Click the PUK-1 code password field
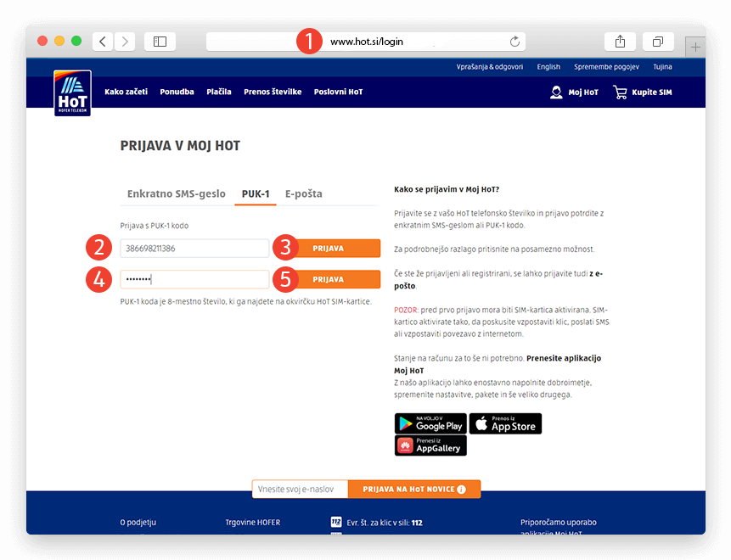Viewport: 731px width, 560px height. point(194,279)
